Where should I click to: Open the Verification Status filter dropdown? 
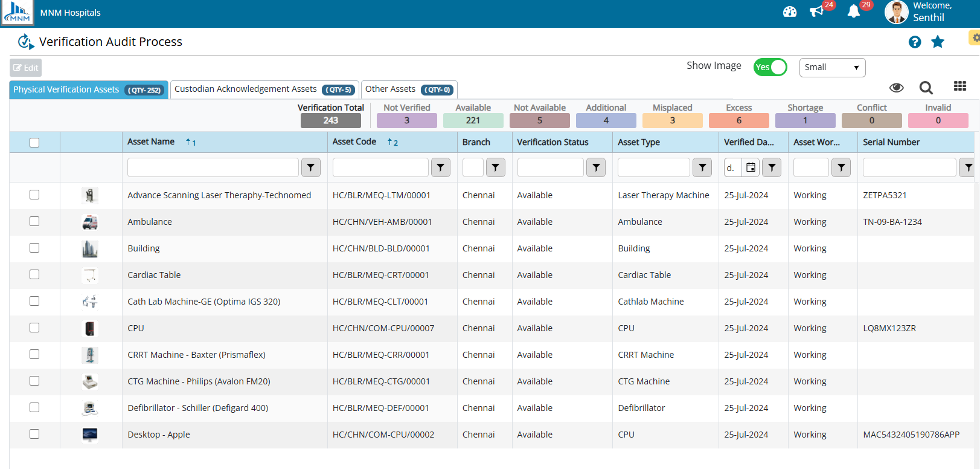tap(595, 167)
